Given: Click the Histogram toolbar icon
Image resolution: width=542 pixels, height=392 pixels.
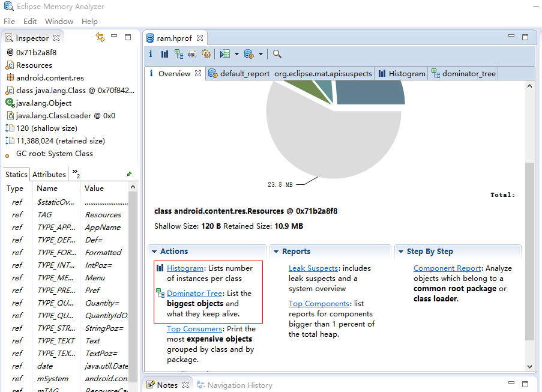Looking at the screenshot, I should 164,54.
